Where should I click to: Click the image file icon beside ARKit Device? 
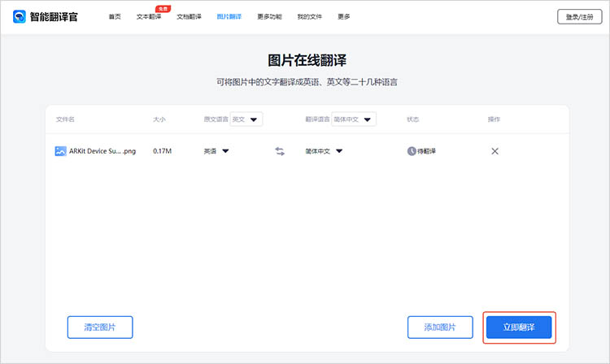[60, 151]
